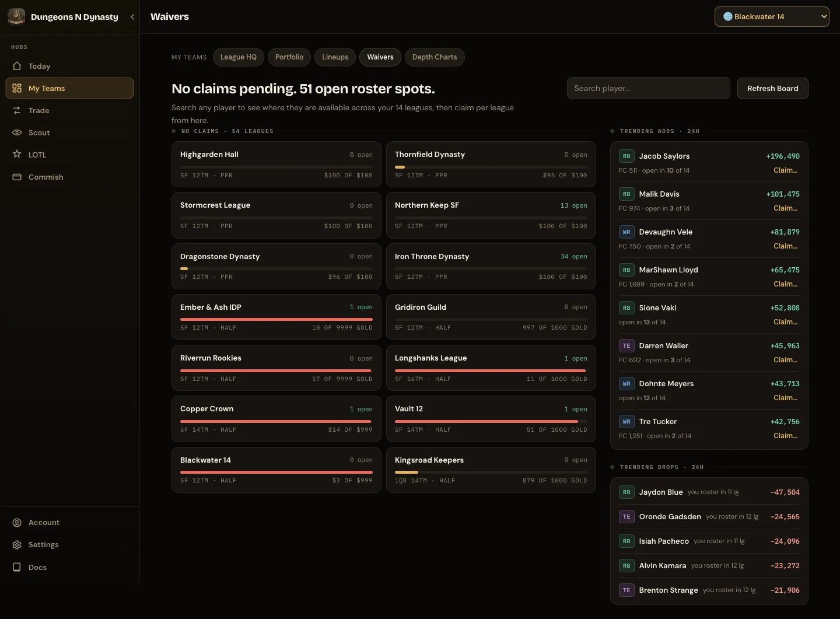The height and width of the screenshot is (619, 840).
Task: Claim Jacob Saylors from trending adds
Action: [785, 170]
